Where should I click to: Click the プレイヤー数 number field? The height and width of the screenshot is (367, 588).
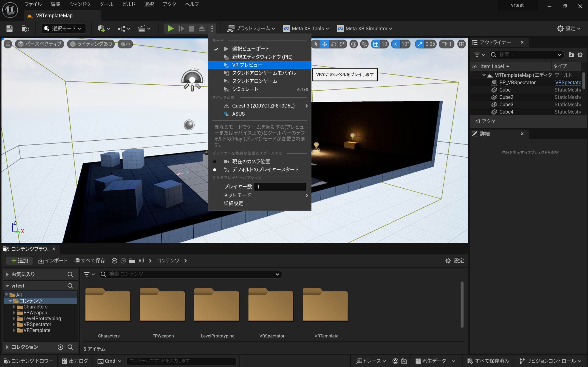(x=280, y=187)
